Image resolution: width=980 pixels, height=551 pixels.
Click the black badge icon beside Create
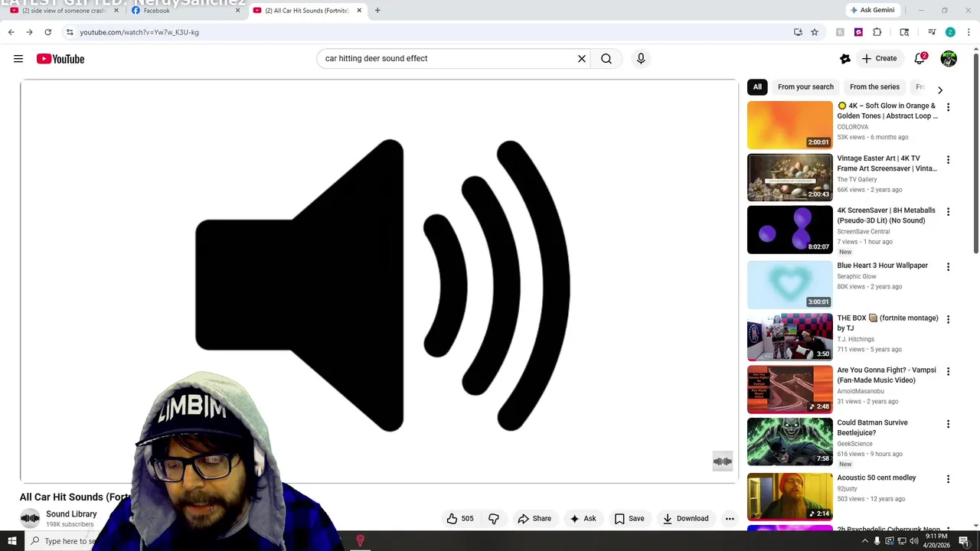(x=845, y=58)
